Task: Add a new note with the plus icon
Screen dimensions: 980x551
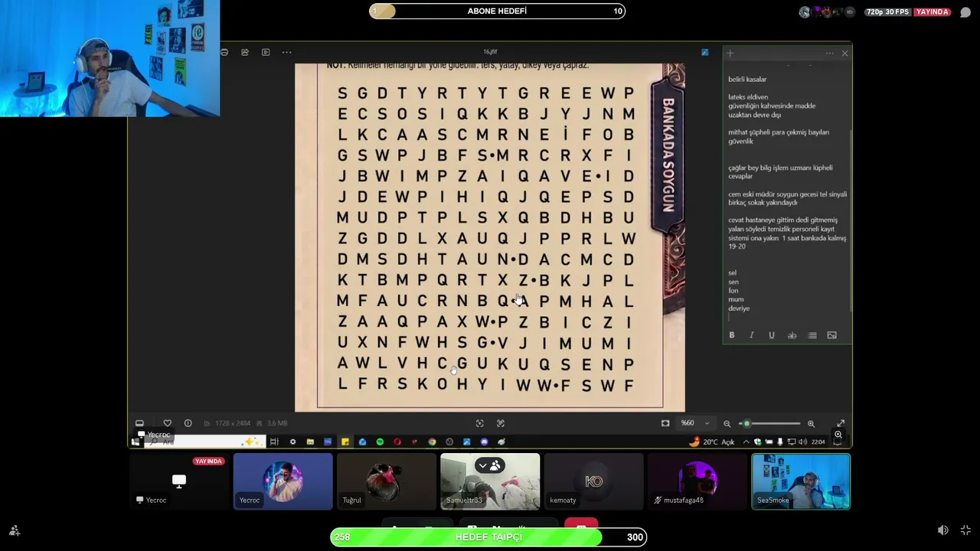Action: coord(730,53)
